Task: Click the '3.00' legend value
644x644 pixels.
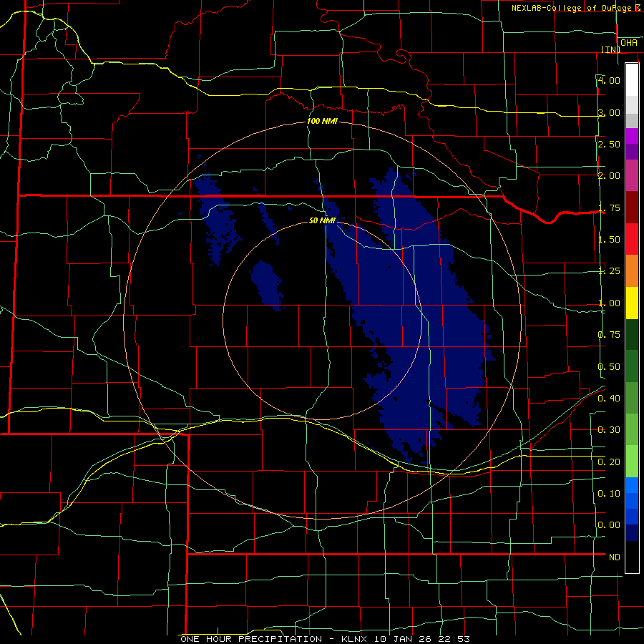Action: tap(609, 112)
